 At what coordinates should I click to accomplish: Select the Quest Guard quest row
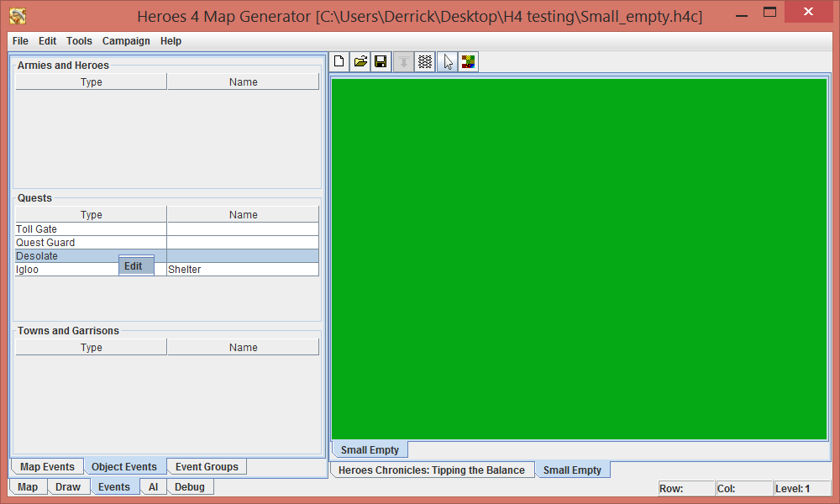(167, 242)
